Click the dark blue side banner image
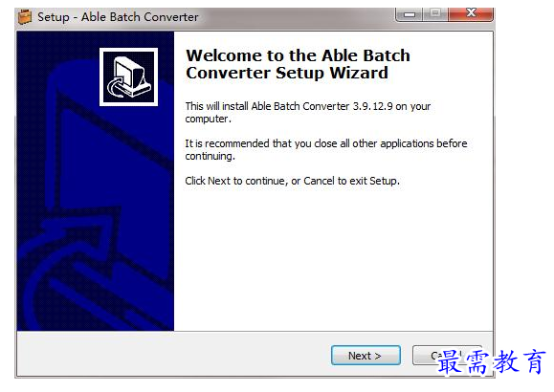The width and height of the screenshot is (554, 392). (96, 181)
